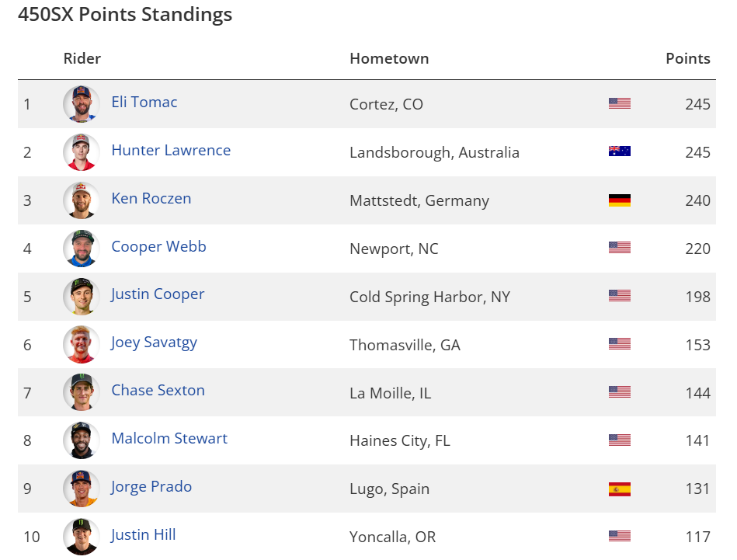Click Eli Tomac's rider avatar photo

[82, 104]
